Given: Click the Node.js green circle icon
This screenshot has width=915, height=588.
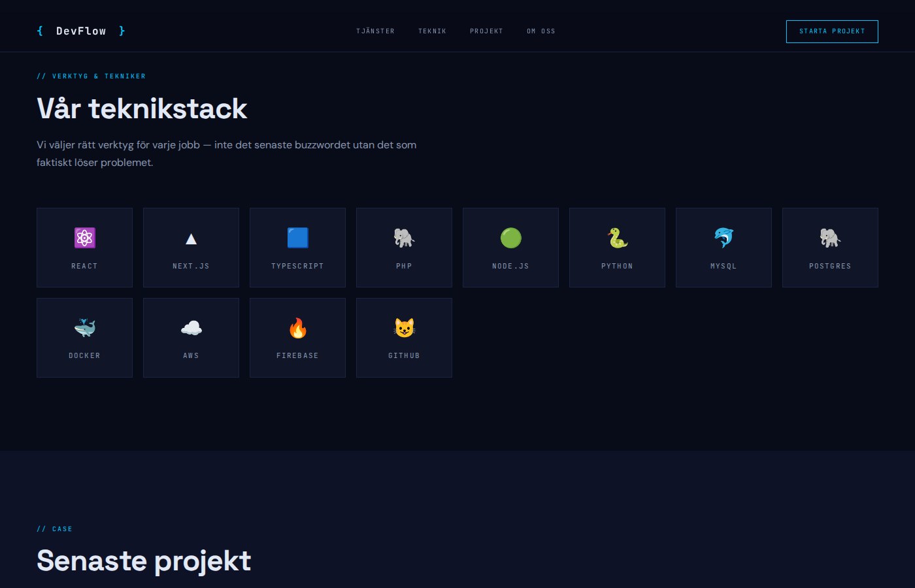Looking at the screenshot, I should click(x=510, y=238).
